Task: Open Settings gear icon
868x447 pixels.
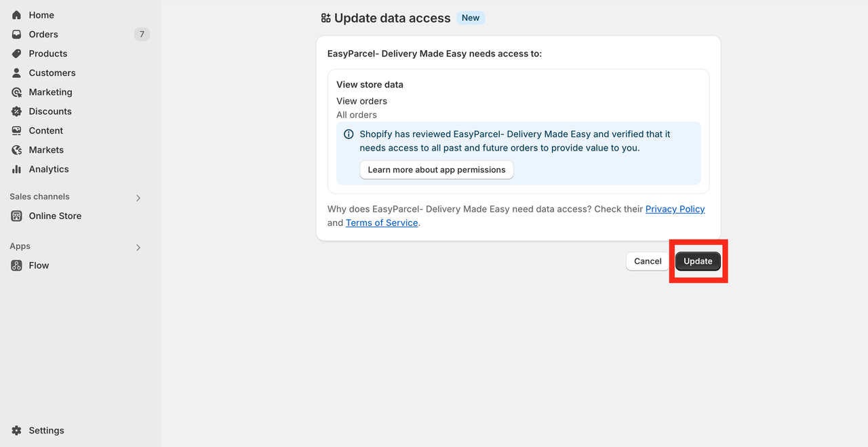Action: tap(16, 431)
